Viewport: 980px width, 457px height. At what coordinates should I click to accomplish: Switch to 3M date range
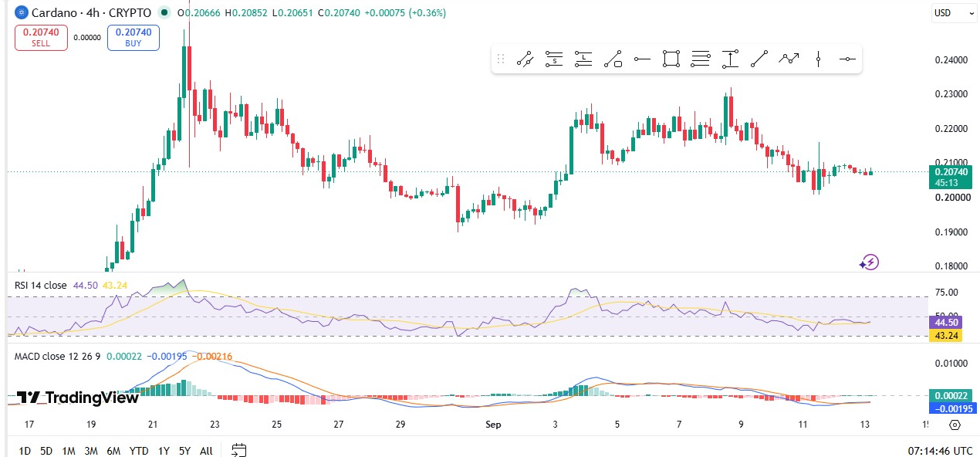pyautogui.click(x=91, y=451)
